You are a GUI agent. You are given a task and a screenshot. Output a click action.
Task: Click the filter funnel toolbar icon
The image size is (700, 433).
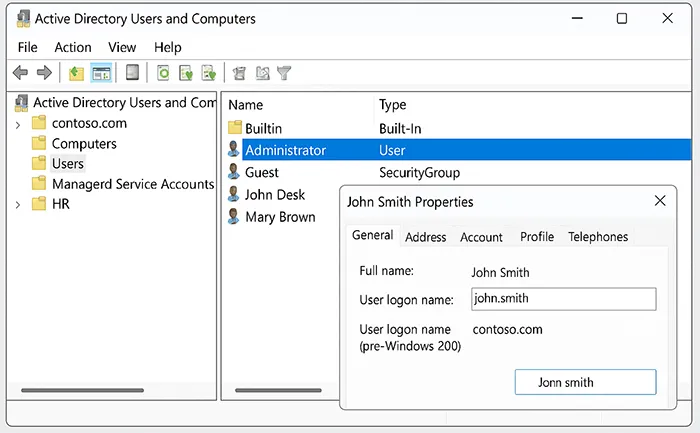284,72
